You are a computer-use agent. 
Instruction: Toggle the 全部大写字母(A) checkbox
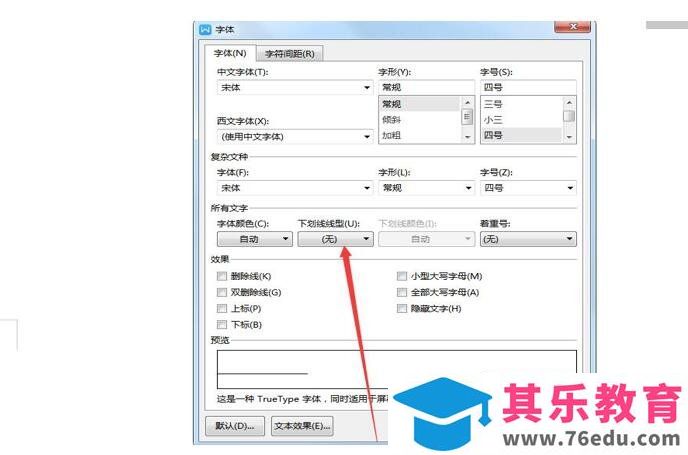click(x=402, y=292)
